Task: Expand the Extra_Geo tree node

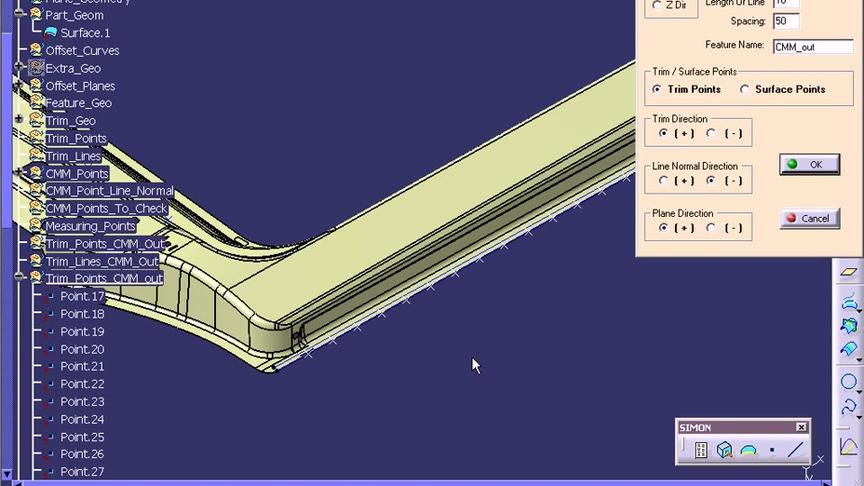Action: 19,68
